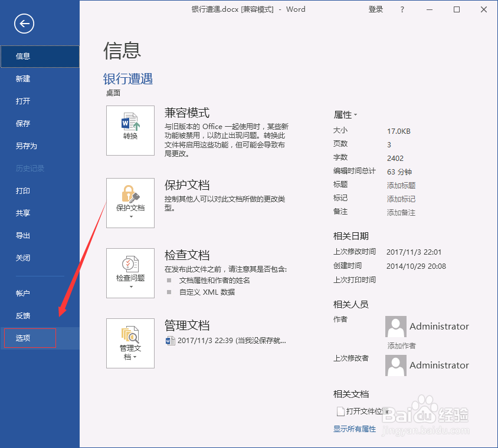Screen dimensions: 498x448
Task: Click created date 2014/10/29 20:08
Action: (x=416, y=266)
